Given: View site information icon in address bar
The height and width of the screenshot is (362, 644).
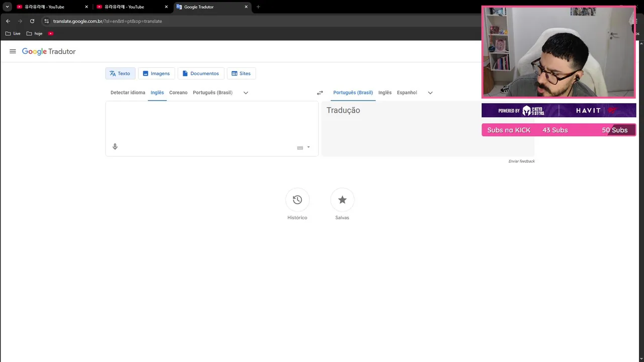Looking at the screenshot, I should (46, 21).
